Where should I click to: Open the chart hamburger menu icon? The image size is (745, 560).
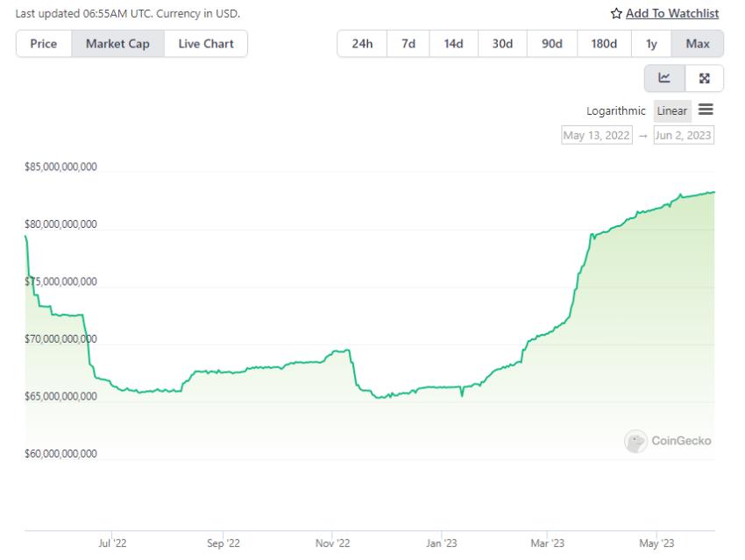706,110
